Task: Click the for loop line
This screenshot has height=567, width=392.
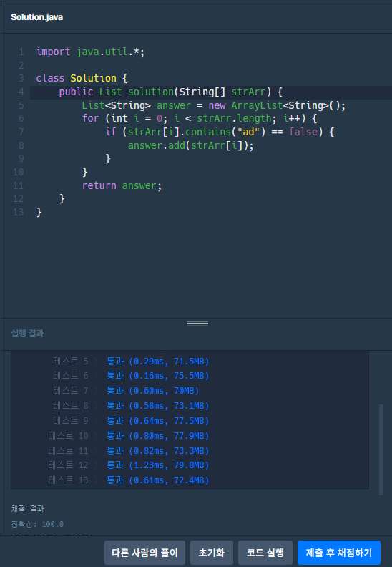Action: pos(200,118)
